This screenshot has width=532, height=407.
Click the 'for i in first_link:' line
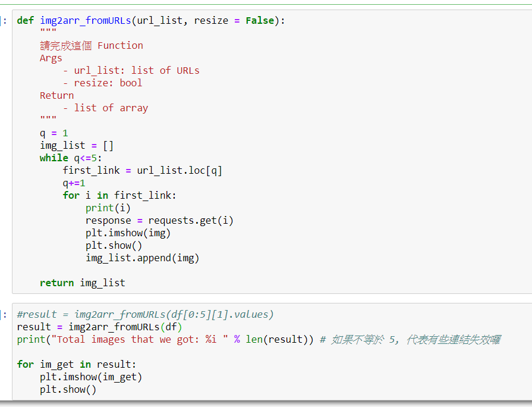[119, 195]
